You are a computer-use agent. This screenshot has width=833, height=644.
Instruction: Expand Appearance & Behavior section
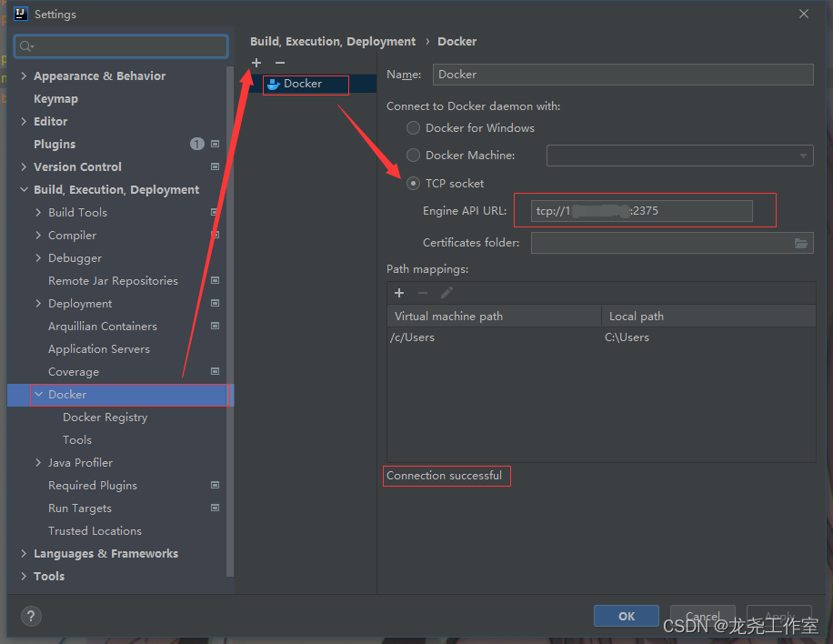(x=24, y=76)
